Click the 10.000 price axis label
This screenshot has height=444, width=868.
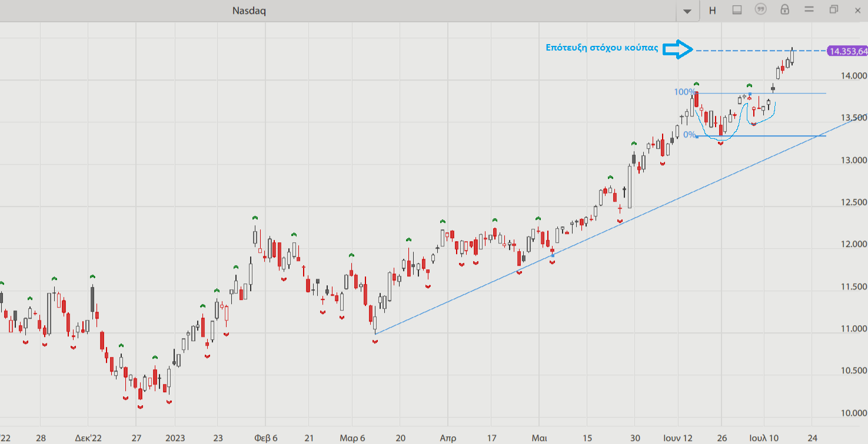coord(853,413)
